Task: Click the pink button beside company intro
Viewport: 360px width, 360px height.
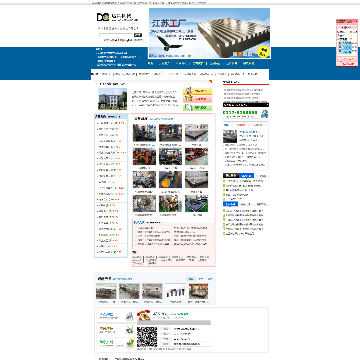Action: (197, 99)
